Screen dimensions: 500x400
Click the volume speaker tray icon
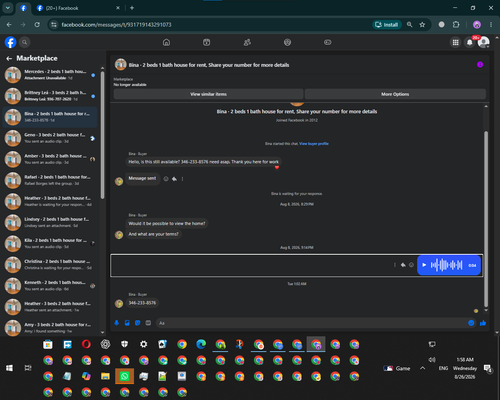(432, 360)
